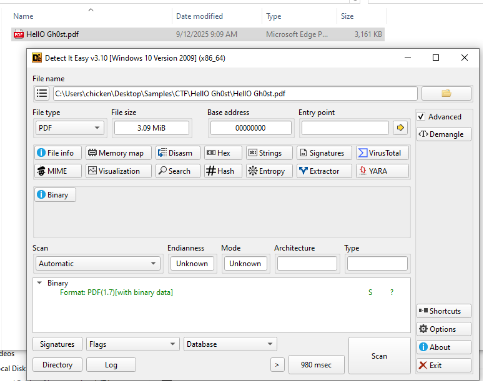Image resolution: width=483 pixels, height=381 pixels.
Task: Open the MIME tool
Action: tap(58, 171)
